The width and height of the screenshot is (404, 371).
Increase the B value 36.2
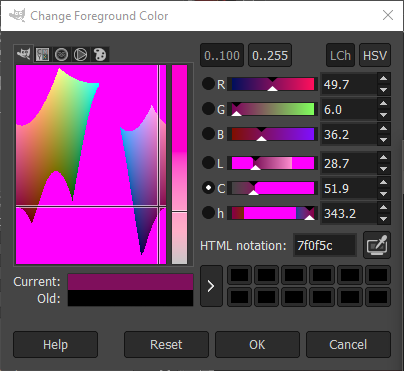tap(384, 129)
